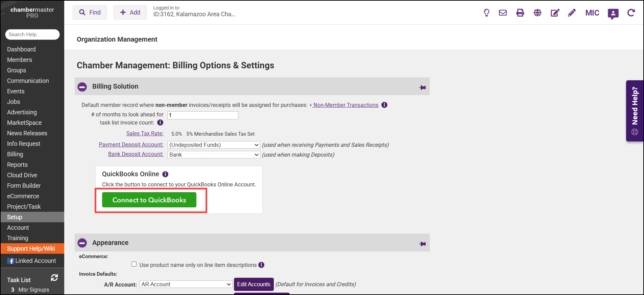The height and width of the screenshot is (295, 644).
Task: Open the Non-Member Transactions link
Action: pyautogui.click(x=345, y=105)
